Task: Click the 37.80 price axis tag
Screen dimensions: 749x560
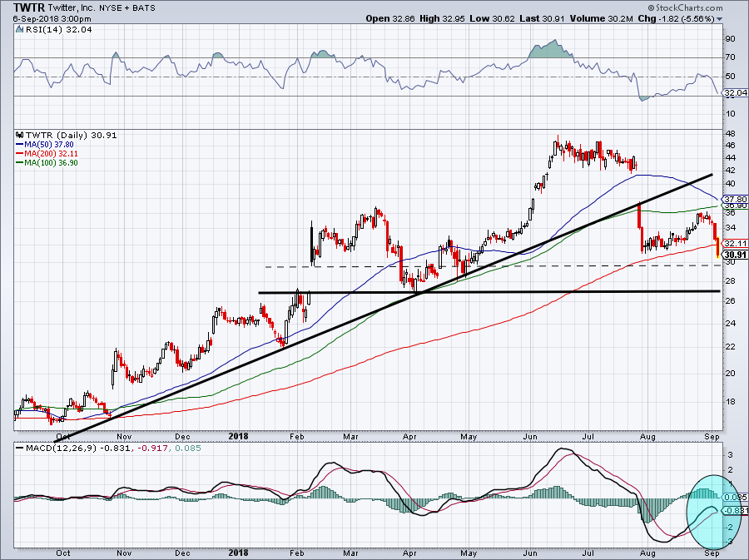Action: point(736,199)
